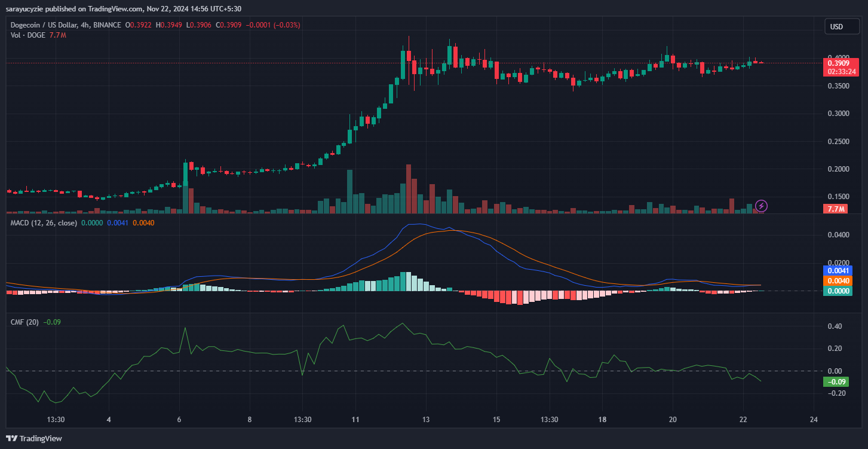Click the MACD (12, 26, close) legend
The image size is (868, 449).
pos(44,223)
